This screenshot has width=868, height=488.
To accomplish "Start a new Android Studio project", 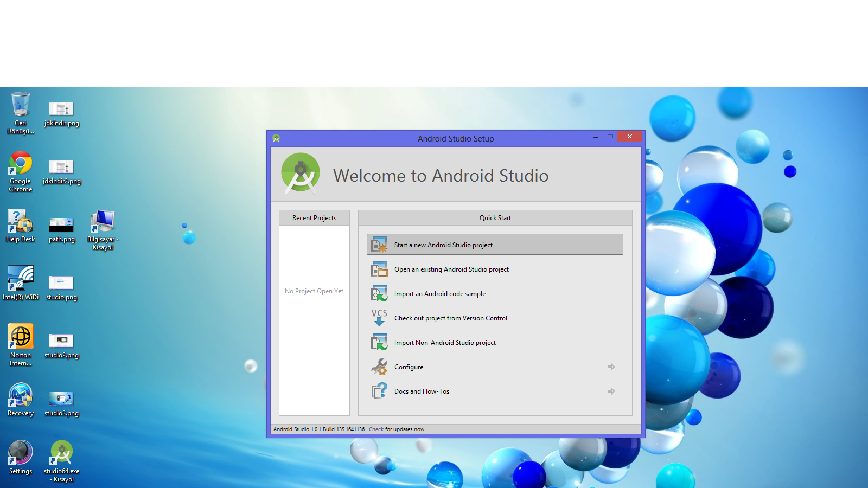I will [495, 245].
